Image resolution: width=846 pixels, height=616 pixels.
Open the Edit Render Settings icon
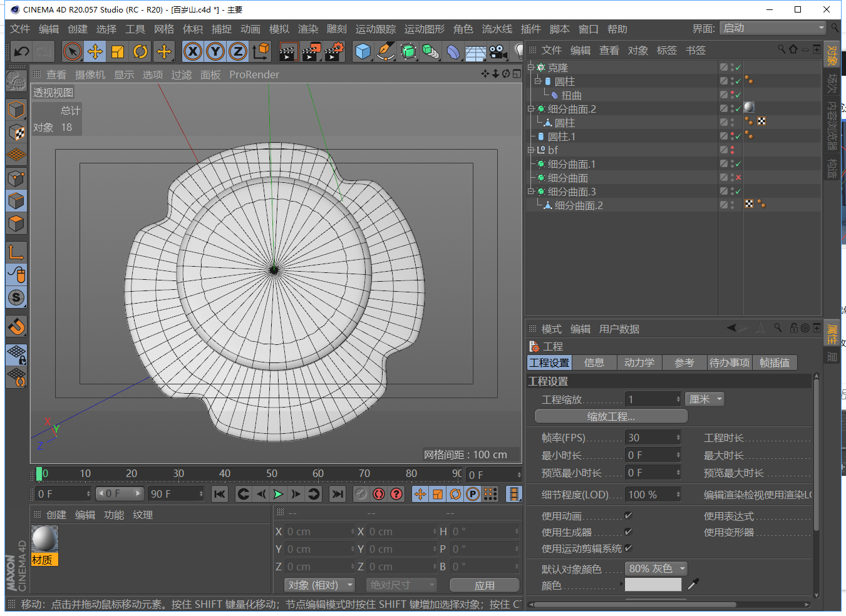click(x=334, y=51)
